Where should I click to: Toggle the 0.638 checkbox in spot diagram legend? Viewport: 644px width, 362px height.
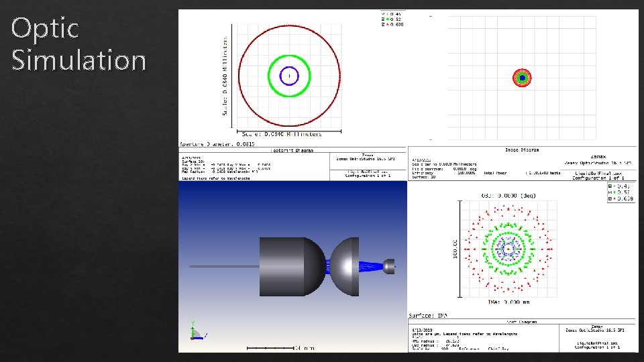click(x=610, y=198)
